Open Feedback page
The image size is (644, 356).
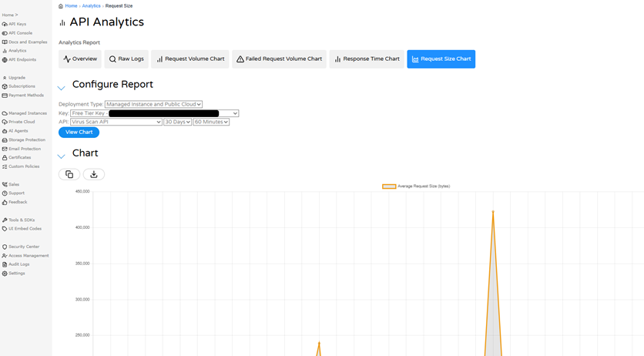click(15, 203)
